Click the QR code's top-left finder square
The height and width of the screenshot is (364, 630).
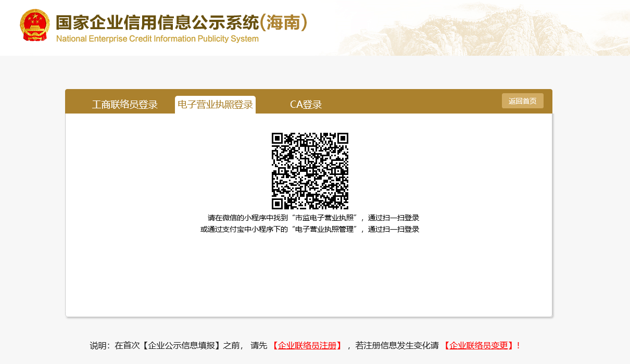pyautogui.click(x=278, y=139)
